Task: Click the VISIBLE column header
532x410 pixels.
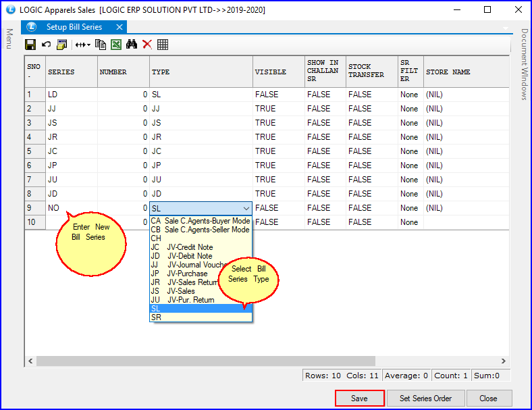Action: pyautogui.click(x=279, y=72)
